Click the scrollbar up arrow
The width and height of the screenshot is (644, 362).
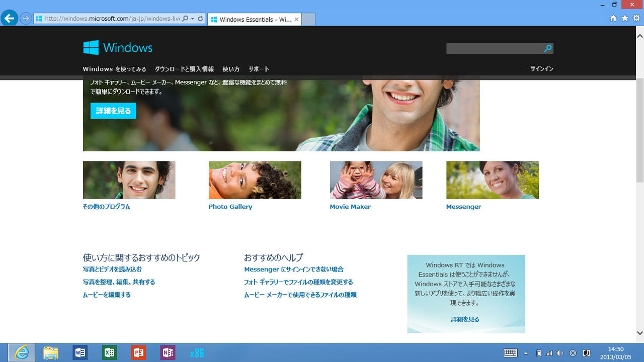point(640,36)
